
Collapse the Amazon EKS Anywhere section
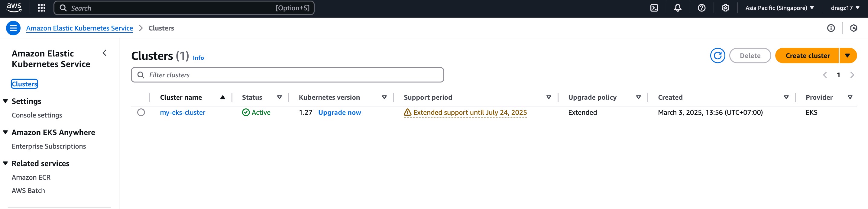click(x=5, y=132)
